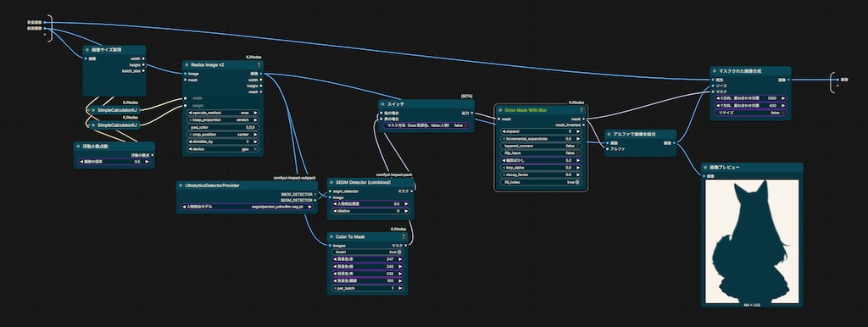Click the image input socket of Resize Image v2
Viewport: 868px width, 327px height.
tap(186, 73)
